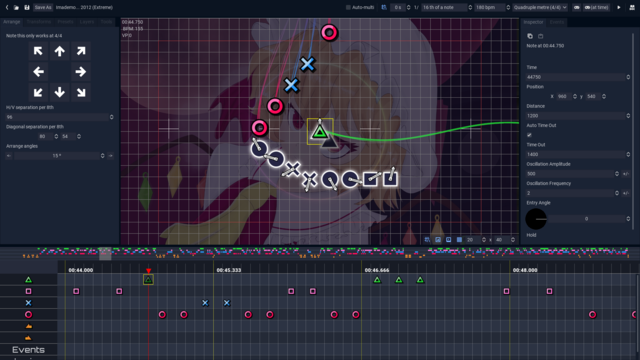The width and height of the screenshot is (640, 360).
Task: Switch to the Events tab in Inspector
Action: pos(557,22)
